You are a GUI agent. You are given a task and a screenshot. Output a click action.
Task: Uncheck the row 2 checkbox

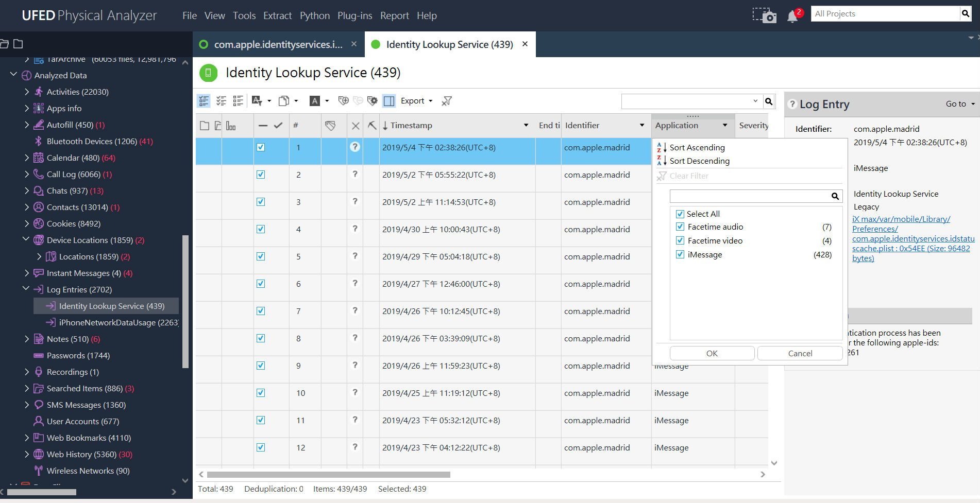[261, 175]
